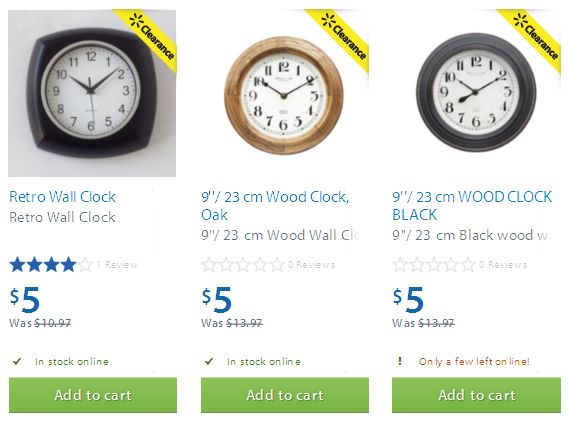Add the black wood clock to cart
The image size is (568, 421).
(476, 395)
